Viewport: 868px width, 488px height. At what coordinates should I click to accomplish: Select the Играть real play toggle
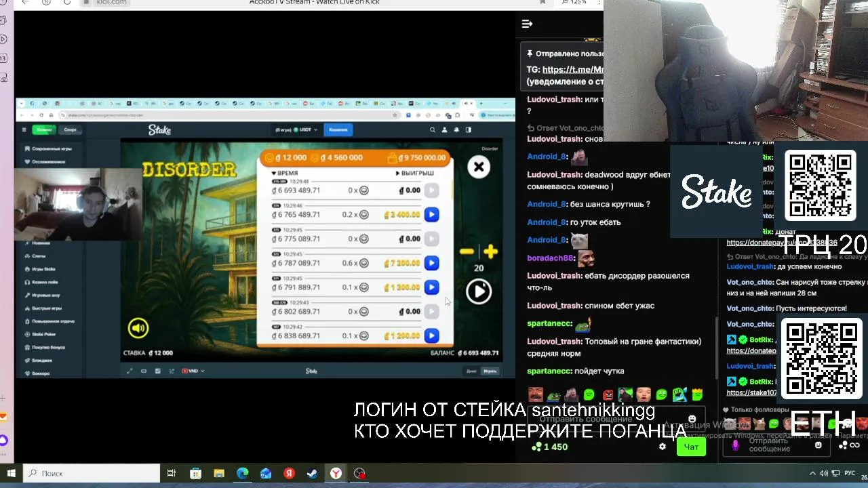point(490,371)
